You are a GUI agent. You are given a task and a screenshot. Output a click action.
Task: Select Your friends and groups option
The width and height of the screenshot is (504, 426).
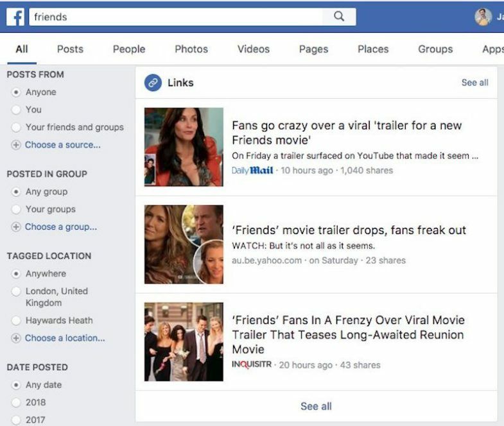coord(16,127)
